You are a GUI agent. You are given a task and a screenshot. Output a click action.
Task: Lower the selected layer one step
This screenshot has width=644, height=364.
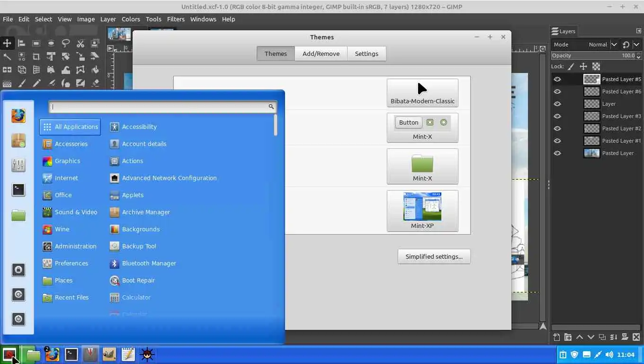click(x=590, y=337)
